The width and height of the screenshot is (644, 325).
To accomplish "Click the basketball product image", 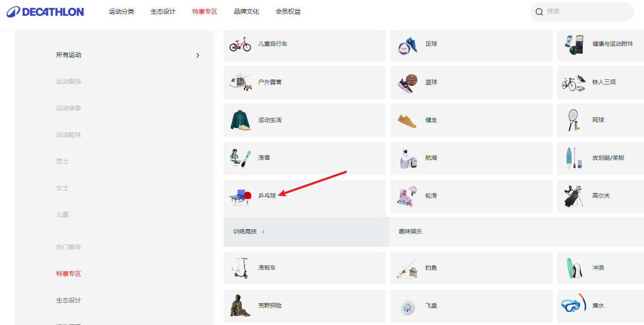I will pos(407,82).
